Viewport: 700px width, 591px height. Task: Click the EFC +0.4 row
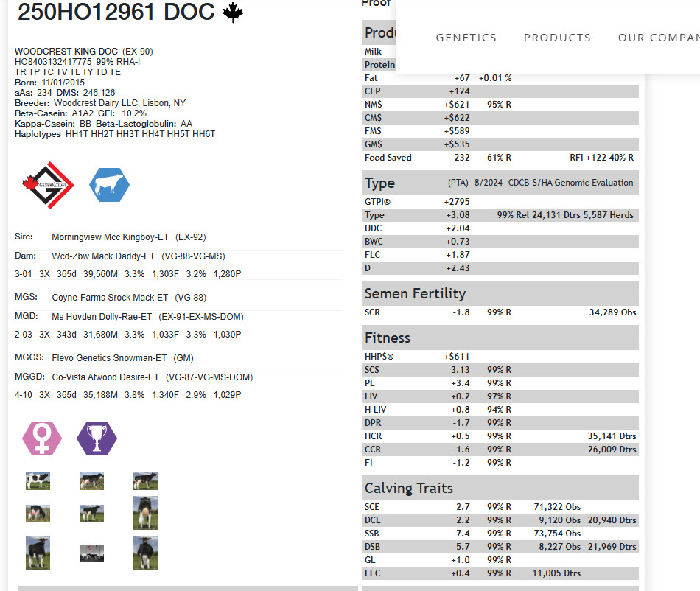click(x=500, y=573)
